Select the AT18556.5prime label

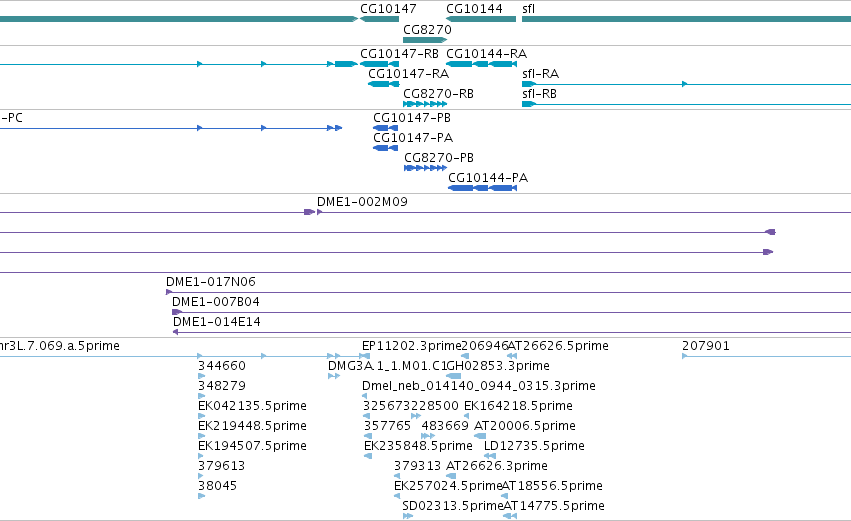tap(552, 486)
